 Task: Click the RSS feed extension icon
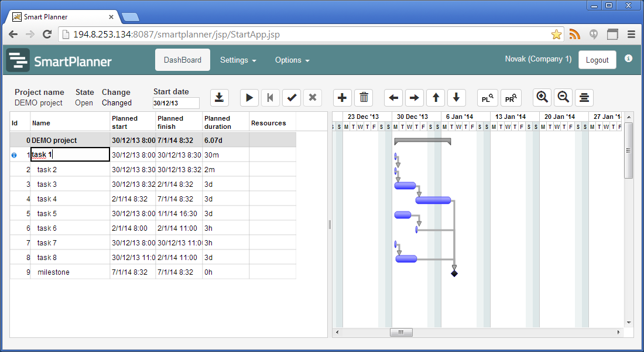575,35
